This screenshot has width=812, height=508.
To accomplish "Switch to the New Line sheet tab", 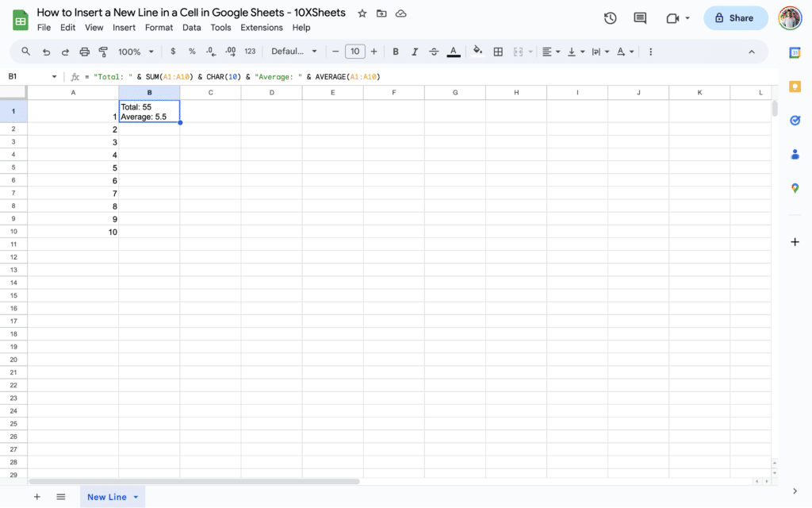I will click(x=106, y=496).
